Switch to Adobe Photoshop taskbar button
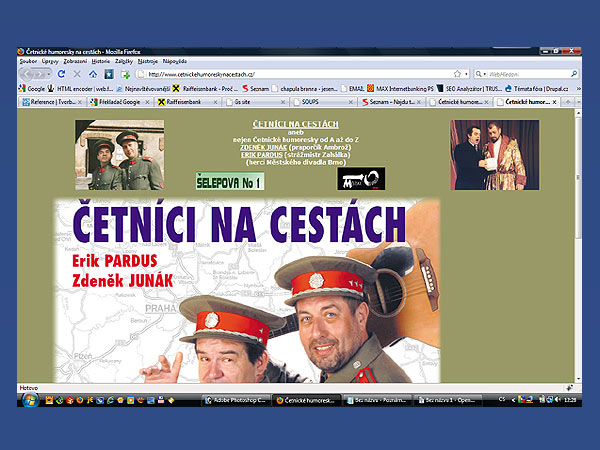The width and height of the screenshot is (600, 450). (x=236, y=400)
